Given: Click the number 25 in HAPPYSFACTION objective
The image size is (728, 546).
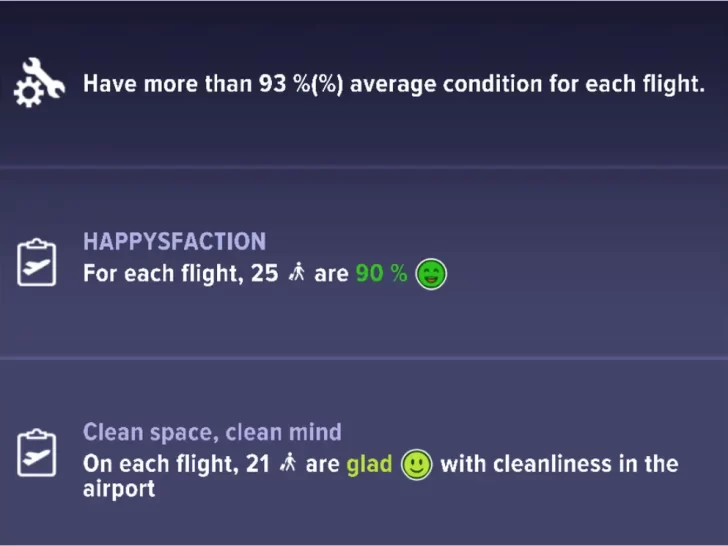Looking at the screenshot, I should click(x=264, y=274).
